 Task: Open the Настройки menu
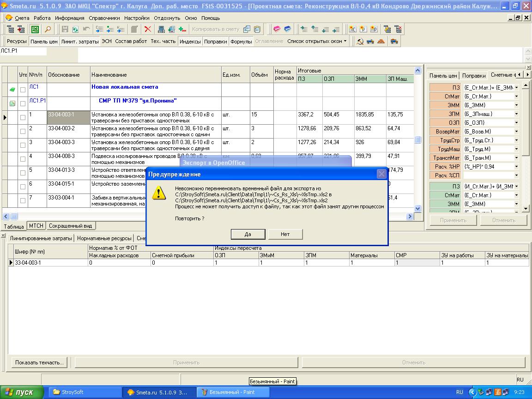click(137, 18)
